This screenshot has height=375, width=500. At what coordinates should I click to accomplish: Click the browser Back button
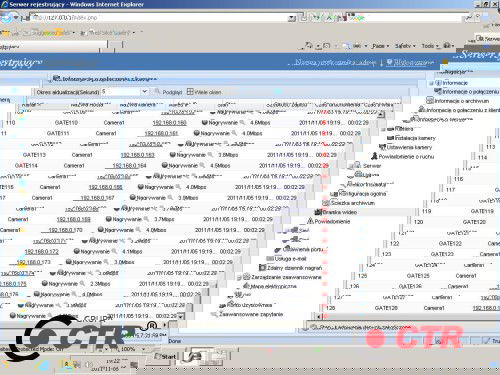(7, 18)
